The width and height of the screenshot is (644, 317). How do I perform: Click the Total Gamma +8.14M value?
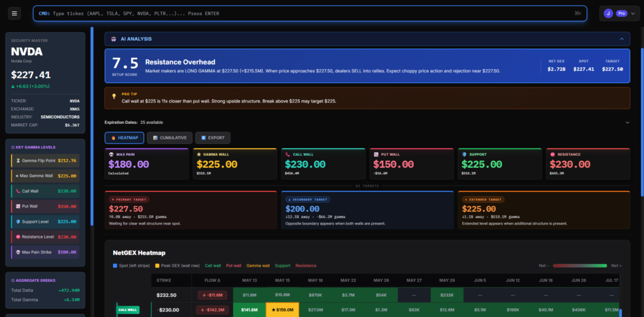tap(71, 300)
